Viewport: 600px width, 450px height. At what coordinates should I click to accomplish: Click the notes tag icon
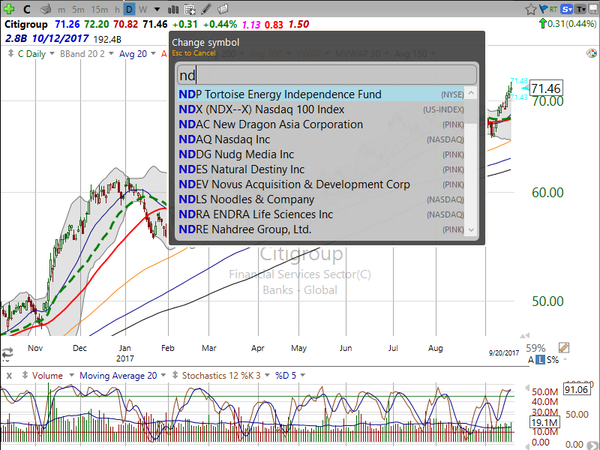[223, 8]
